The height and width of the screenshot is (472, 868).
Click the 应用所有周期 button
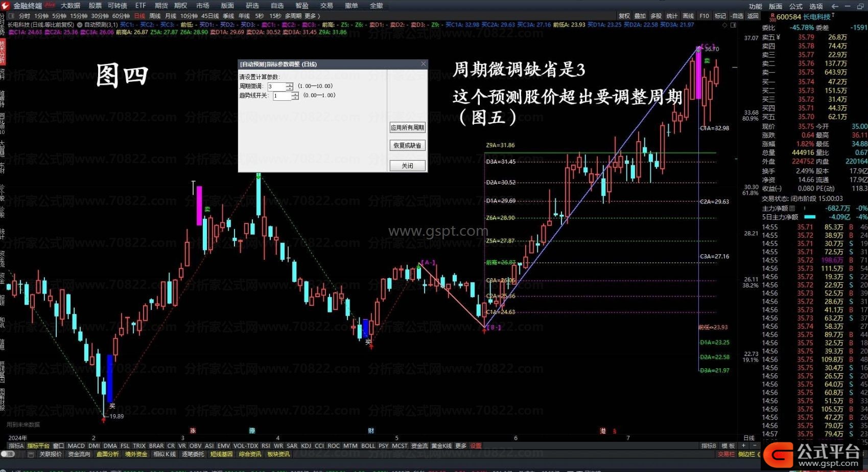pos(407,127)
